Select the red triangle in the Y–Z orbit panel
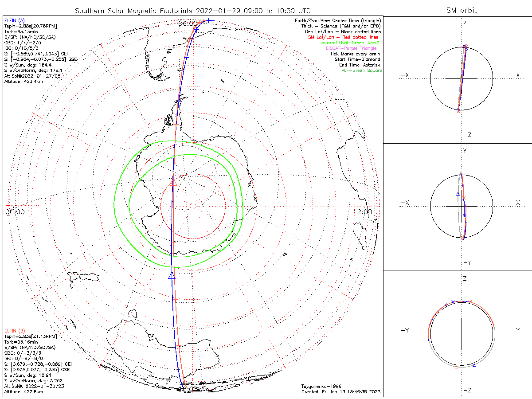Screen dimensions: 532x399 pyautogui.click(x=457, y=367)
